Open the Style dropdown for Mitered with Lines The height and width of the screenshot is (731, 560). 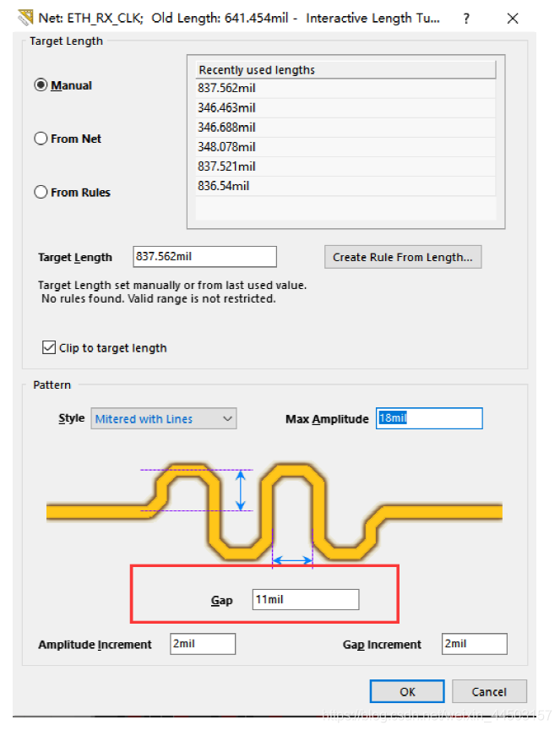(x=164, y=418)
